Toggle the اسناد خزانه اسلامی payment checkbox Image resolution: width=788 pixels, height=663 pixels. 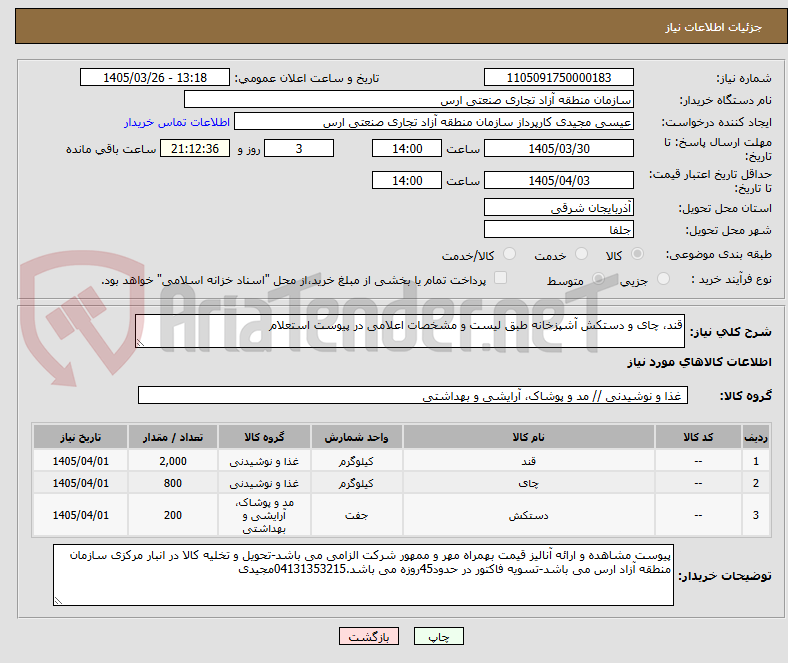coord(501,278)
